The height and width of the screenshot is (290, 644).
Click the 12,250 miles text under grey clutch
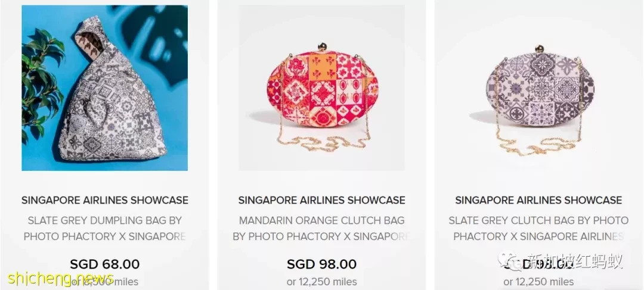pyautogui.click(x=538, y=282)
